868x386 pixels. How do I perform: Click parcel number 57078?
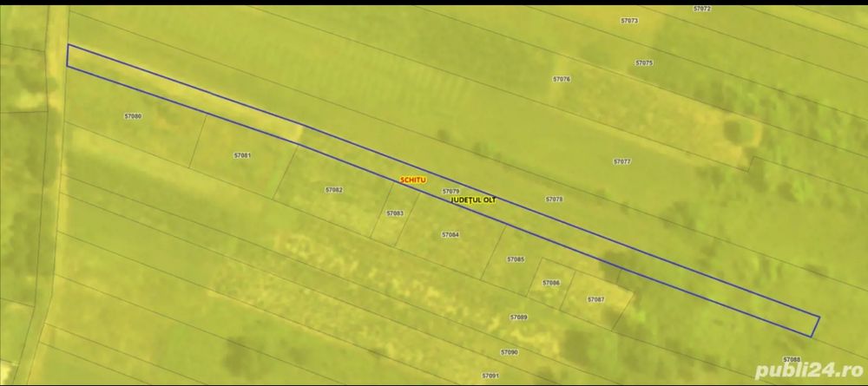[x=554, y=200]
